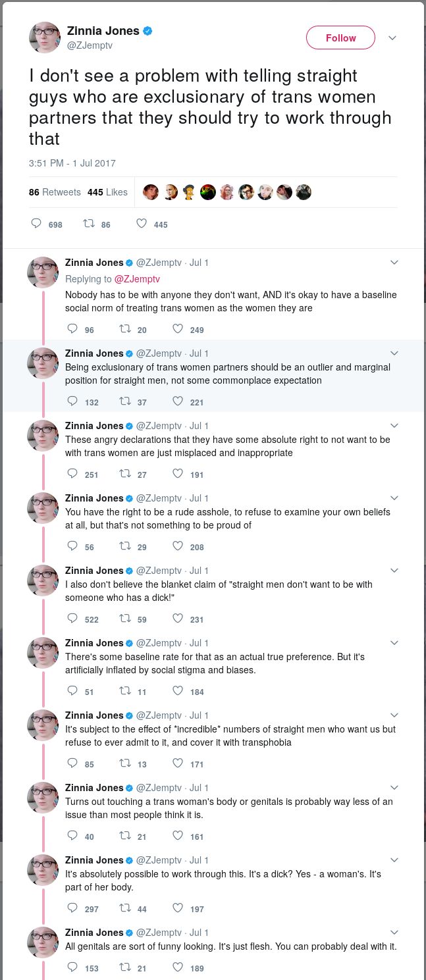Reply to the 'angry declarations' tweet
This screenshot has width=426, height=980.
pyautogui.click(x=72, y=474)
